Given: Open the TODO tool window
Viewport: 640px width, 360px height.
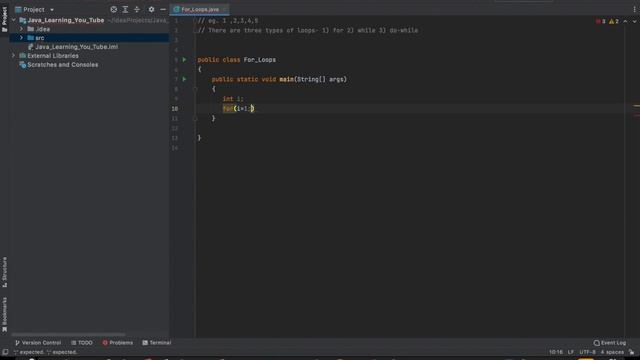Looking at the screenshot, I should (x=82, y=343).
